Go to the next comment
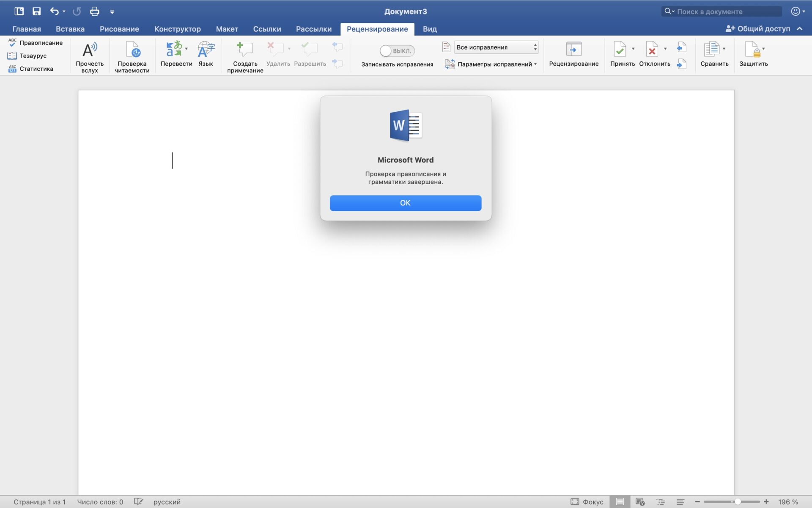Image resolution: width=812 pixels, height=508 pixels. (337, 63)
